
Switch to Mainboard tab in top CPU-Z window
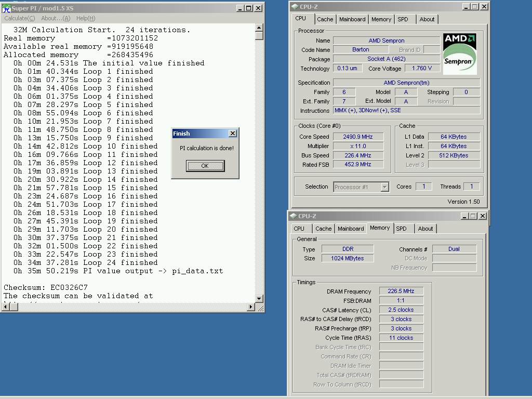[352, 19]
